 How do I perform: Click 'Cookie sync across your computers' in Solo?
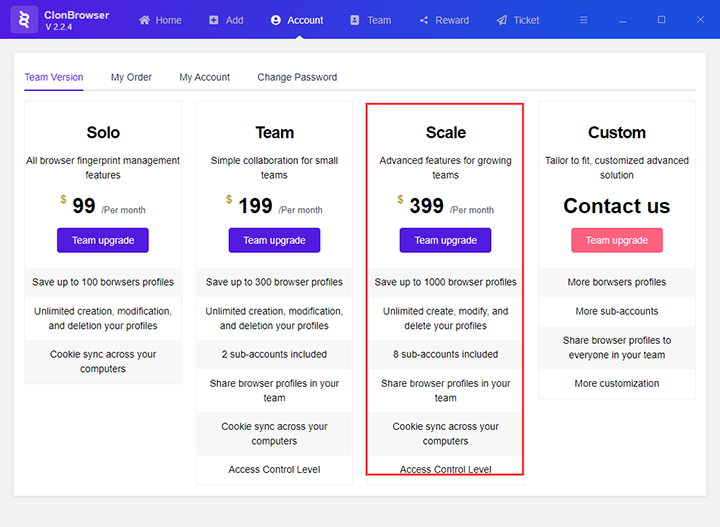coord(103,361)
